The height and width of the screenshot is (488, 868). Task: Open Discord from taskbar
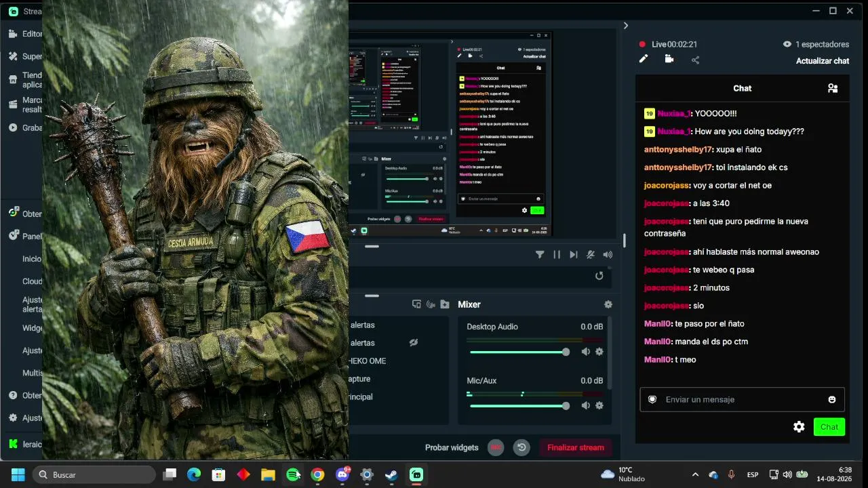(x=342, y=474)
